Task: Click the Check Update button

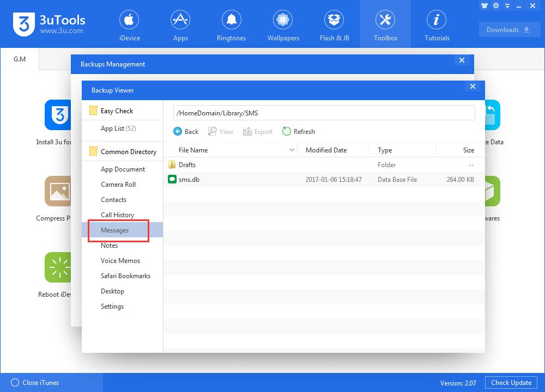Action: (x=511, y=383)
